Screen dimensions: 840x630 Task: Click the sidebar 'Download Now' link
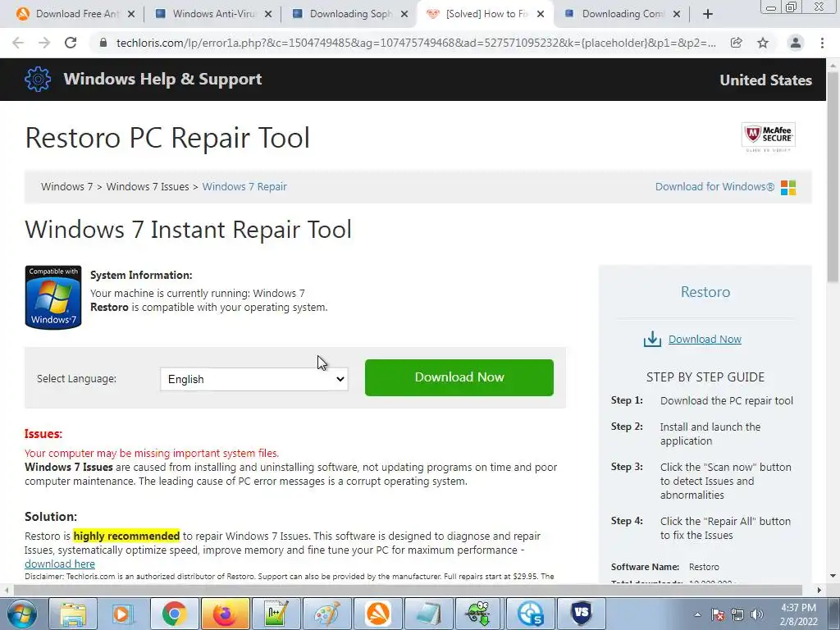(705, 339)
